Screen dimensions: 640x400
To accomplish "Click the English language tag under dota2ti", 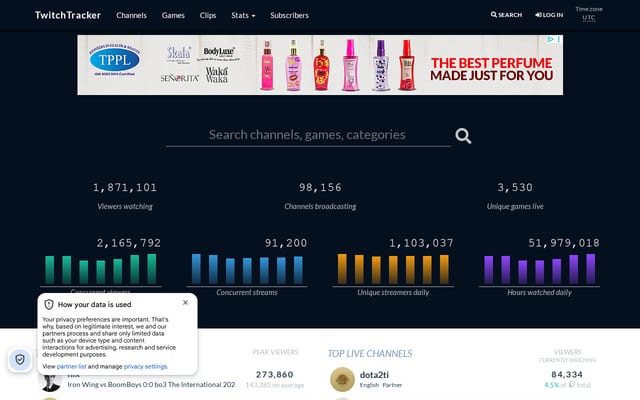I will coord(369,385).
